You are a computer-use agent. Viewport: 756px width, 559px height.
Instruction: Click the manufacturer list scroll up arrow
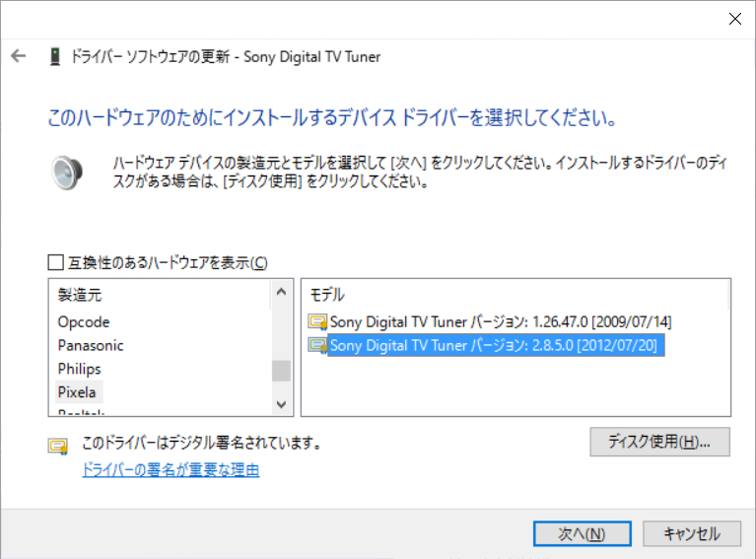point(282,292)
